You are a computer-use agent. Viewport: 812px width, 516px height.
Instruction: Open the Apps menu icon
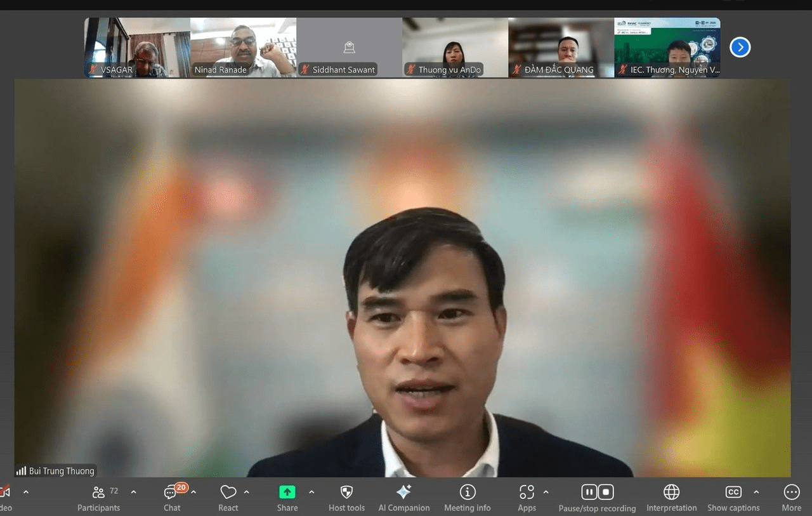point(527,493)
